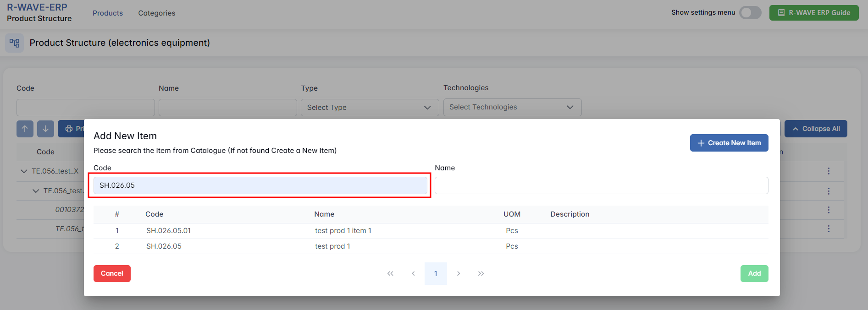Click the Product Structure hierarchy icon
868x310 pixels.
pyautogui.click(x=15, y=43)
